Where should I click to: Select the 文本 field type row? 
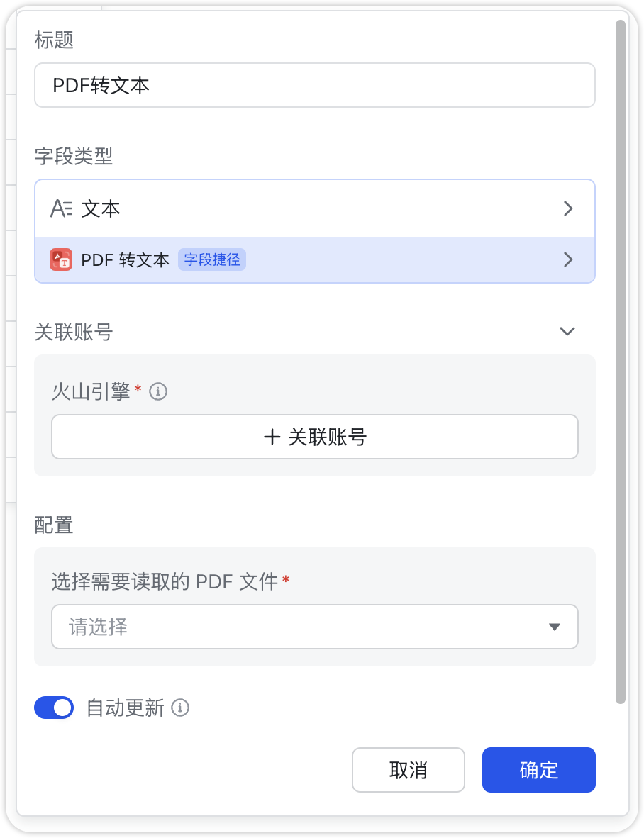pyautogui.click(x=314, y=208)
